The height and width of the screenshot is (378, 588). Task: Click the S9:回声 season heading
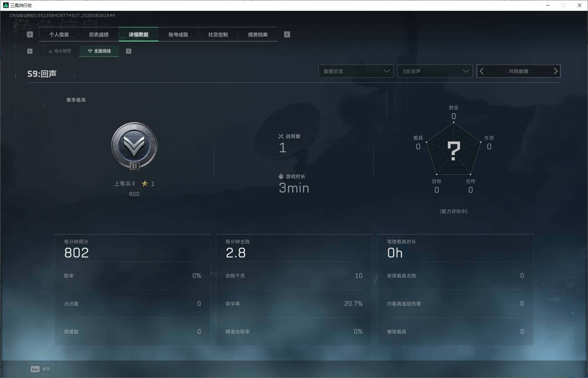click(x=42, y=74)
